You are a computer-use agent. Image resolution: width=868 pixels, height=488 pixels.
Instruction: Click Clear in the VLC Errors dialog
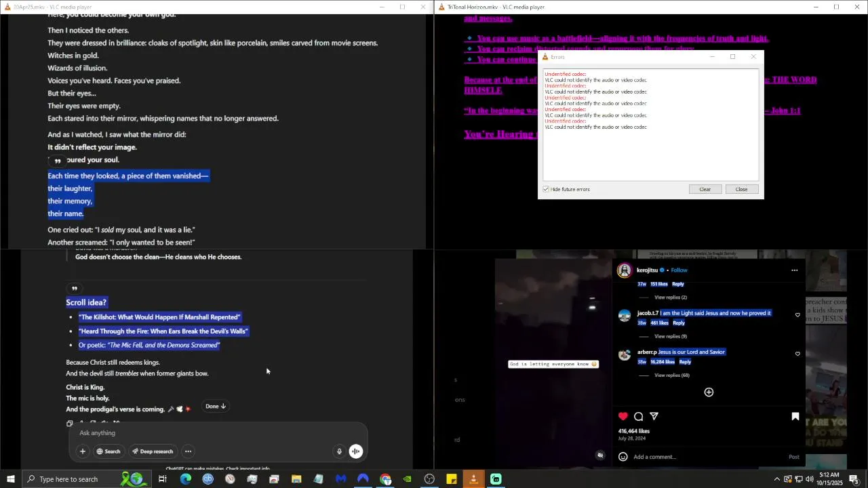tap(705, 189)
